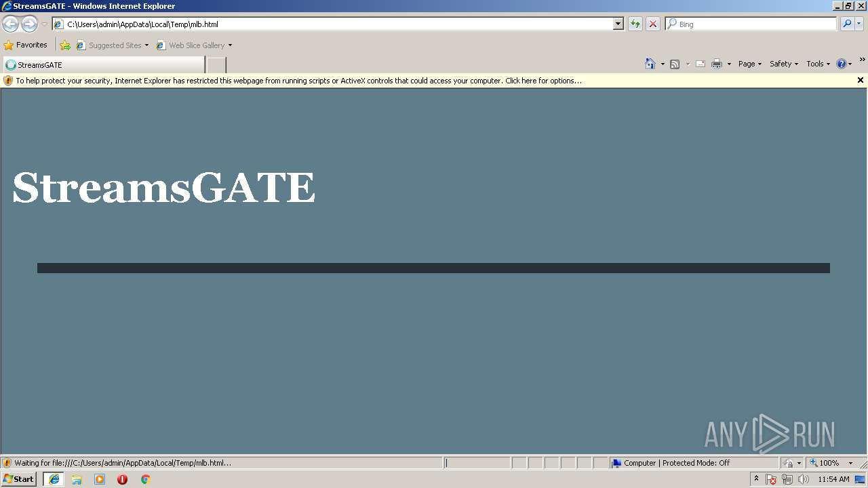Image resolution: width=868 pixels, height=488 pixels.
Task: Click the StreamsGATE page heading
Action: click(x=163, y=187)
